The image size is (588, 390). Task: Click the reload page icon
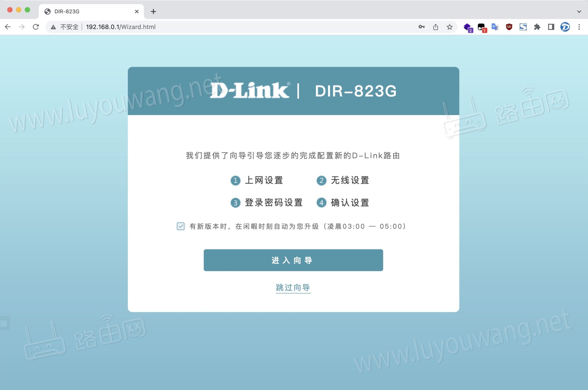click(x=36, y=27)
